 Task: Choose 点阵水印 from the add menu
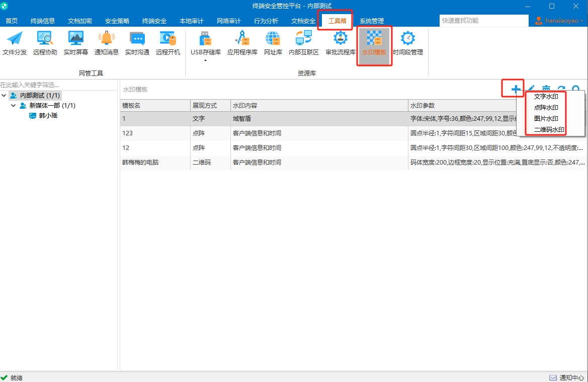click(x=546, y=107)
